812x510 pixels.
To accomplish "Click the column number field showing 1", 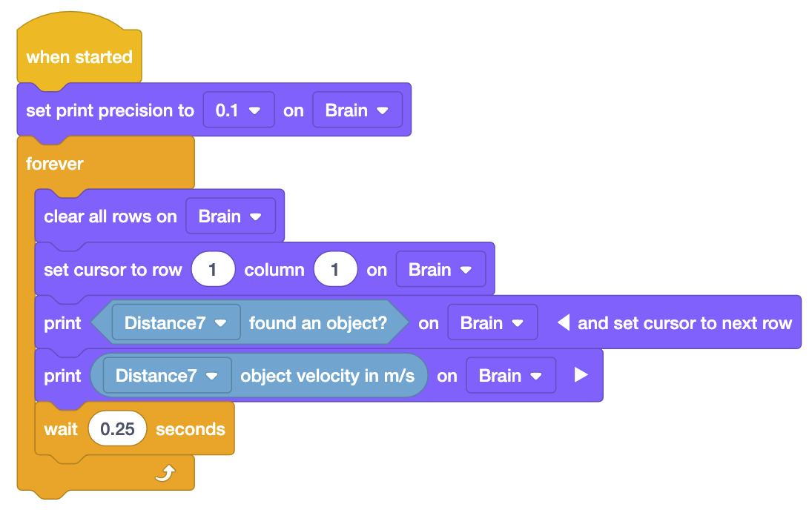I will [x=335, y=268].
